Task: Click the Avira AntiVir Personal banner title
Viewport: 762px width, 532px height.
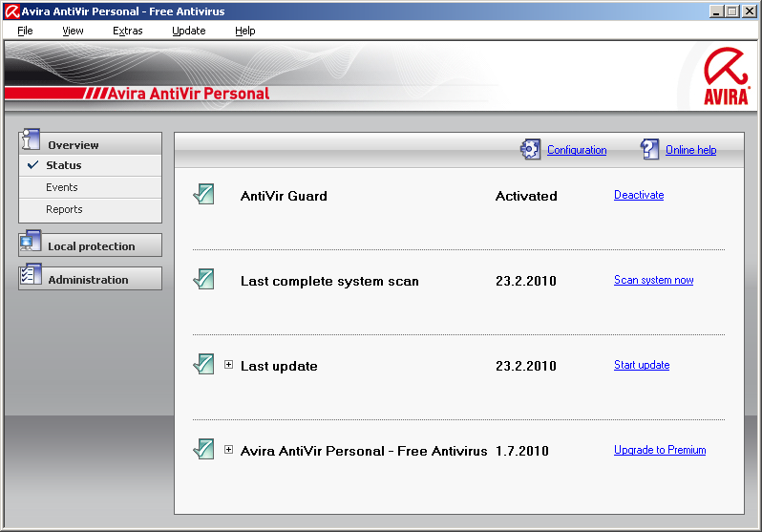Action: [x=188, y=94]
